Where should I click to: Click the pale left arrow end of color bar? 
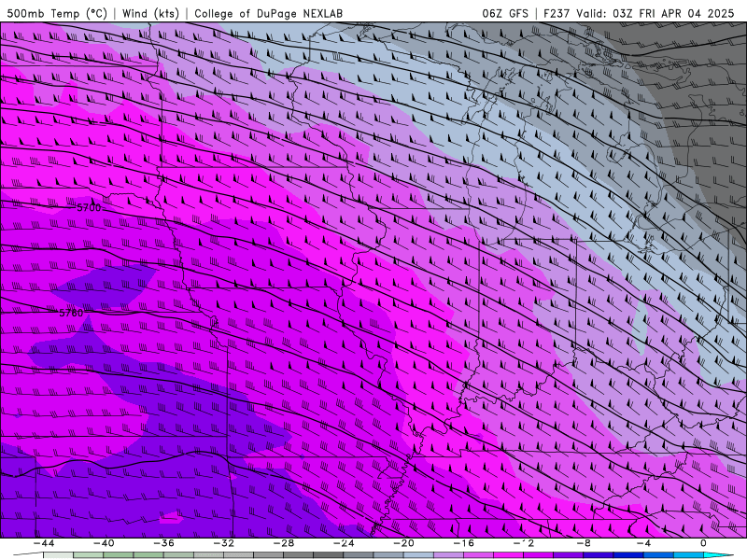click(x=28, y=555)
